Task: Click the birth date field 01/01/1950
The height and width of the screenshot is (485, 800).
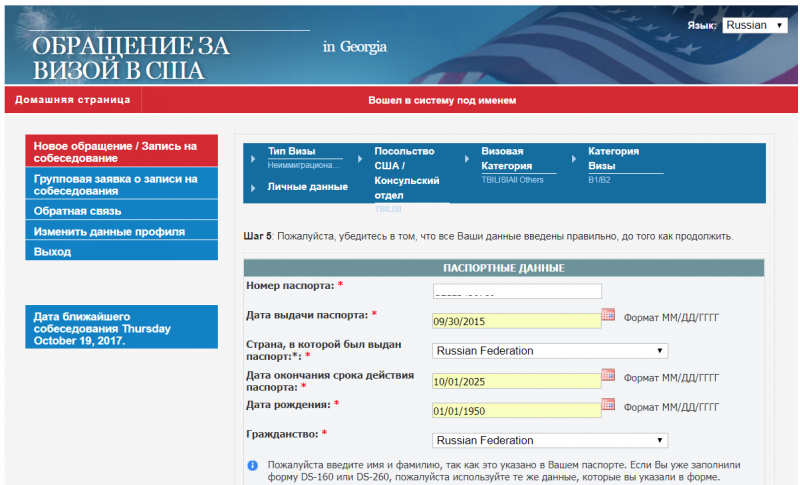Action: pos(516,411)
